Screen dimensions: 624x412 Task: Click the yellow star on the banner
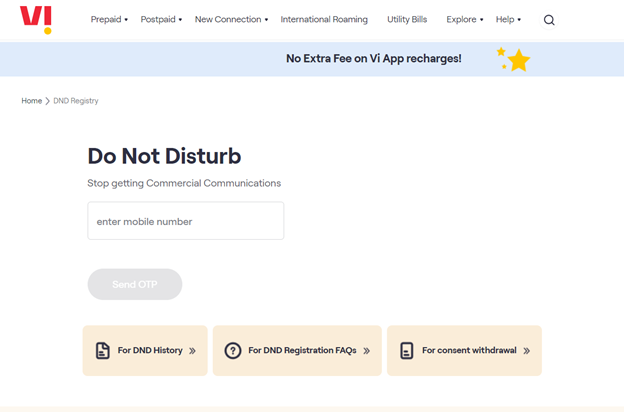[517, 60]
